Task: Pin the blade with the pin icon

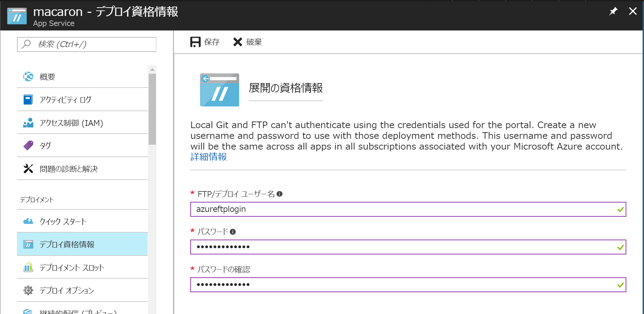Action: [x=613, y=11]
